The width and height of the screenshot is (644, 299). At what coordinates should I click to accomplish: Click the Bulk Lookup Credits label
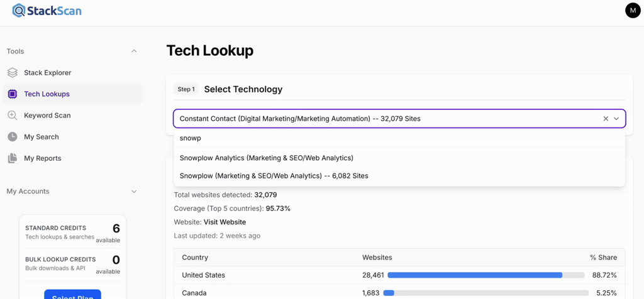(x=60, y=259)
